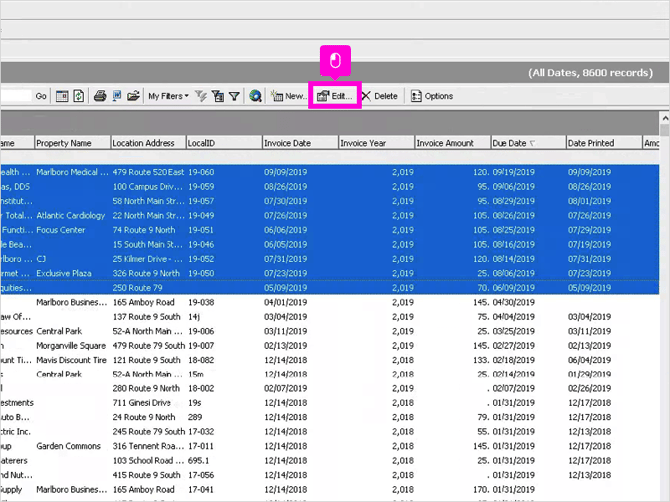Click the Delete button
This screenshot has height=502, width=670.
(379, 96)
